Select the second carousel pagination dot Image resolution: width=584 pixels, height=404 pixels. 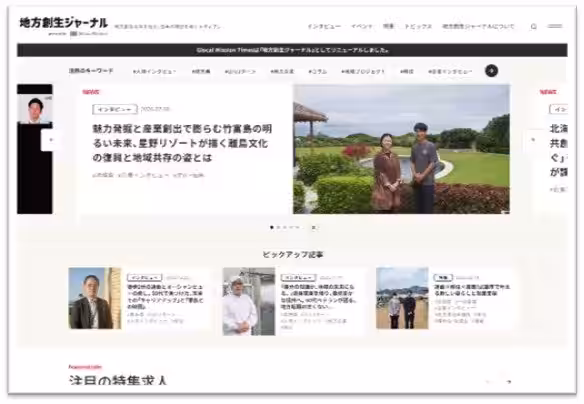point(278,227)
